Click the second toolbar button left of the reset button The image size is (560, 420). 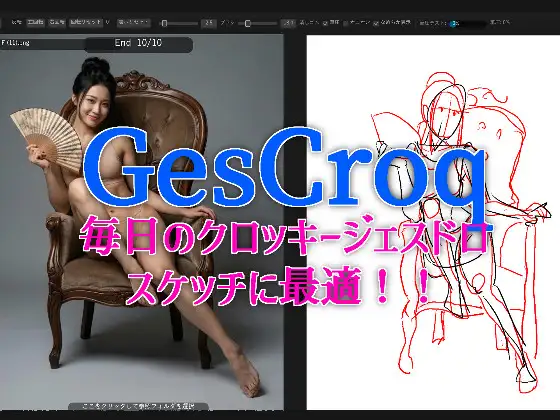(36, 22)
